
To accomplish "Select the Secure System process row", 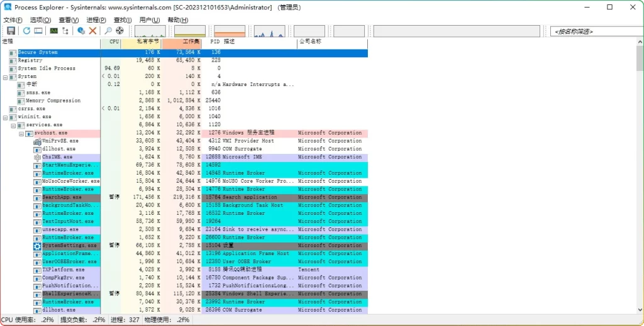I will 184,53.
